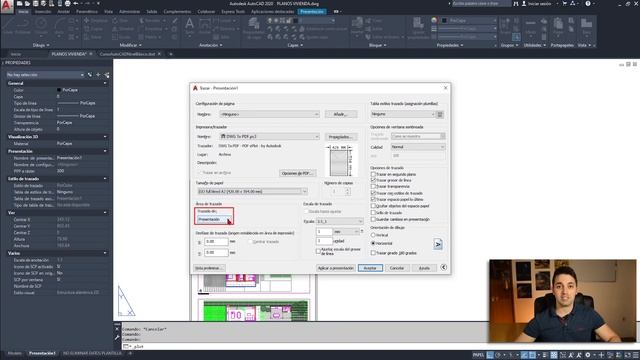Click the Undo arrow in quick access toolbar
This screenshot has height=360, width=640.
point(76,4)
